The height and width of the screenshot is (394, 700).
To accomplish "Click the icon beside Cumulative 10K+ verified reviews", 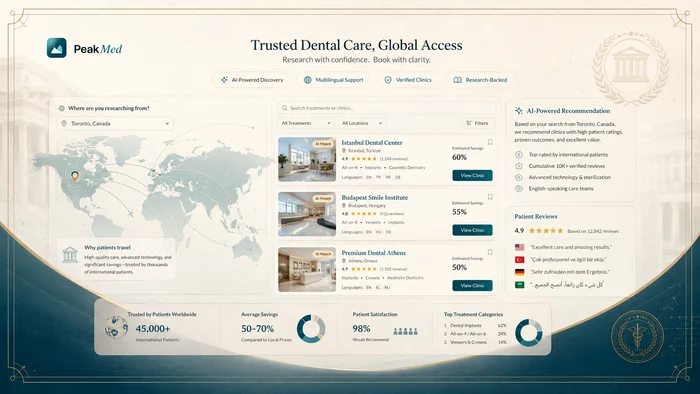I will [519, 166].
